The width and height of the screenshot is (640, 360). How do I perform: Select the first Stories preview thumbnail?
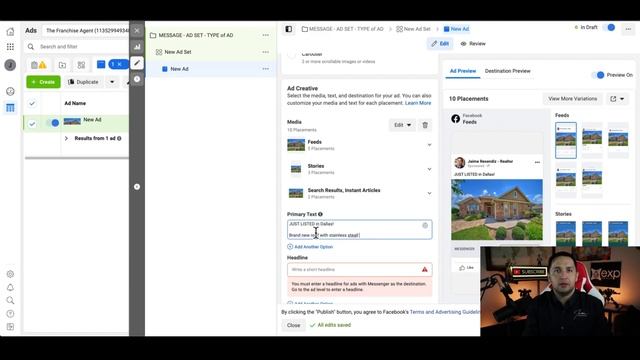566,233
